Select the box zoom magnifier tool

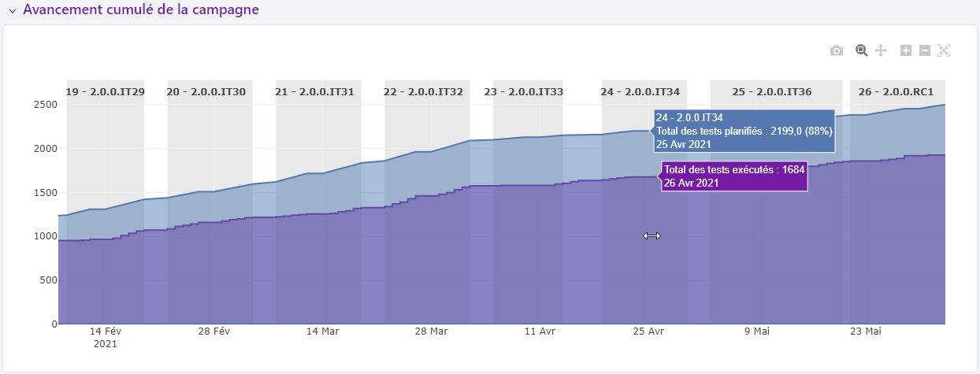point(862,50)
